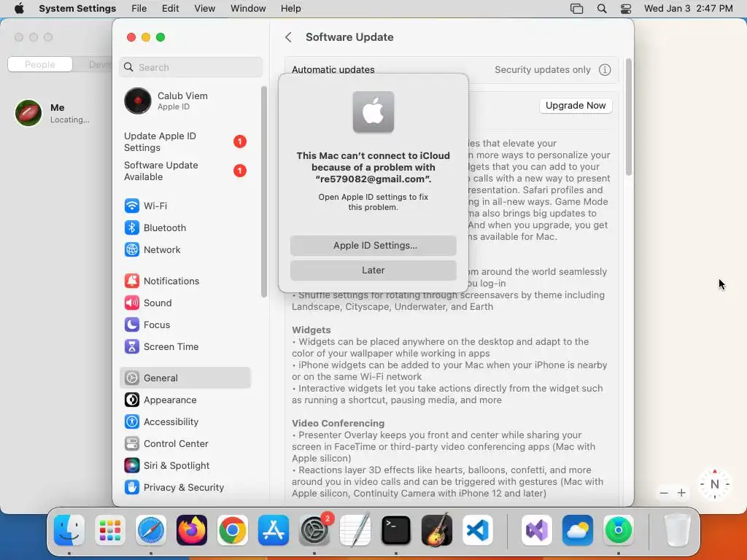Click the Software Update content scrollbar

[628, 117]
